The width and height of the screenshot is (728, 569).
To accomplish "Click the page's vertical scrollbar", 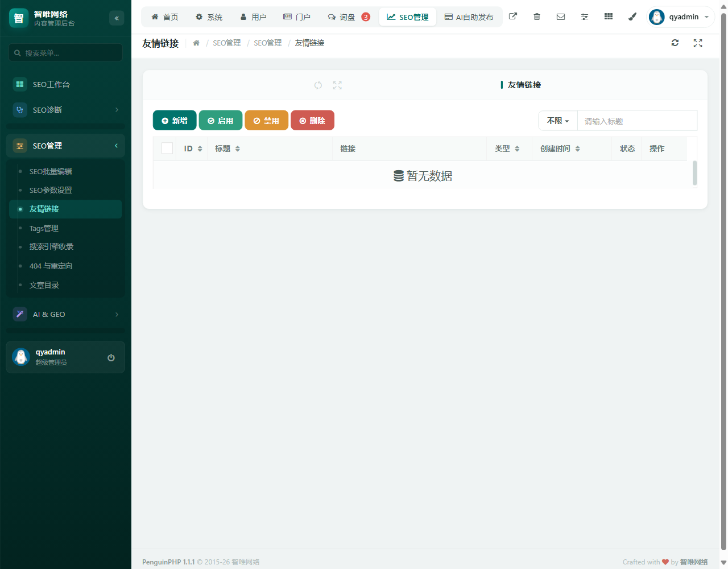I will (723, 282).
